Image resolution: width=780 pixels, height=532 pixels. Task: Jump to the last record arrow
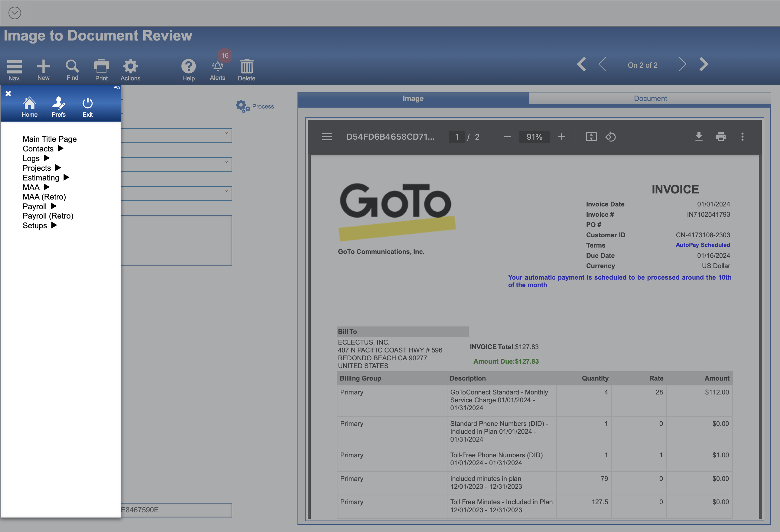click(704, 64)
